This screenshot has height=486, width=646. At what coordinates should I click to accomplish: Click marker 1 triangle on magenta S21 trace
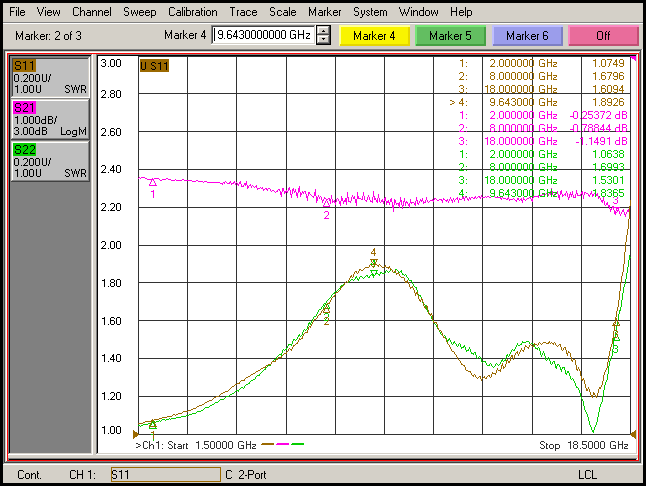click(x=153, y=182)
